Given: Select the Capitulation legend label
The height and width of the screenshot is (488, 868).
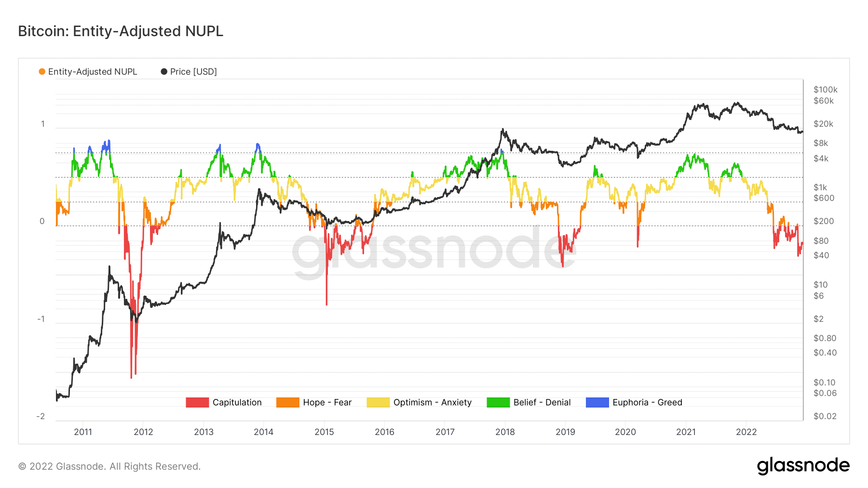Looking at the screenshot, I should (x=237, y=402).
